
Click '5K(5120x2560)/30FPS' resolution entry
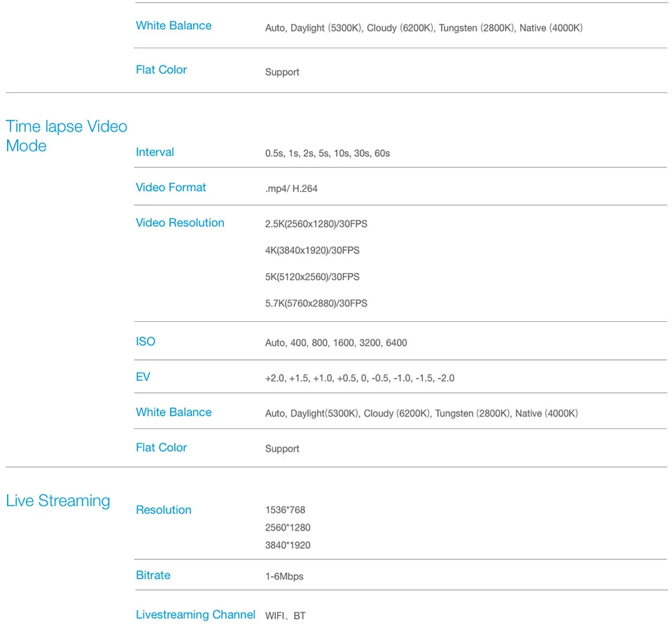(312, 277)
